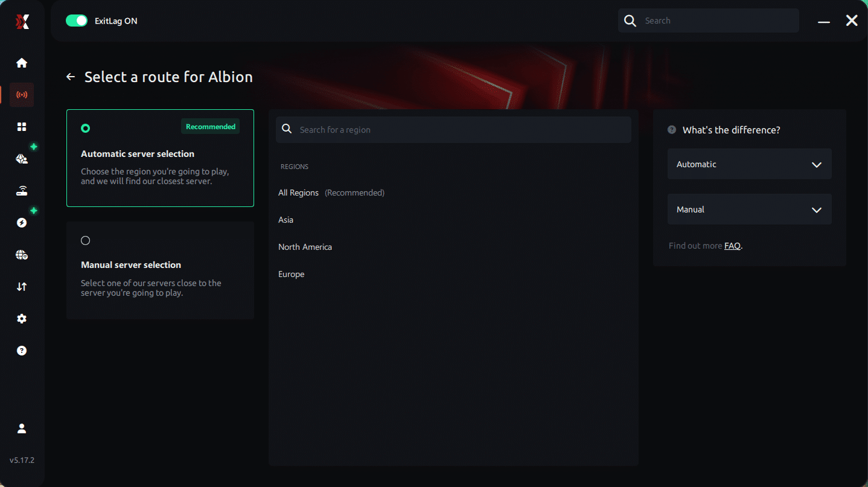868x487 pixels.
Task: Close the ExitLag window
Action: click(852, 21)
